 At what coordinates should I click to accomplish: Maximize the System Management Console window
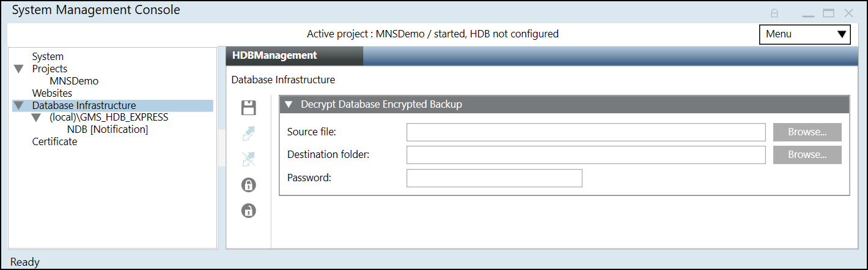[828, 13]
